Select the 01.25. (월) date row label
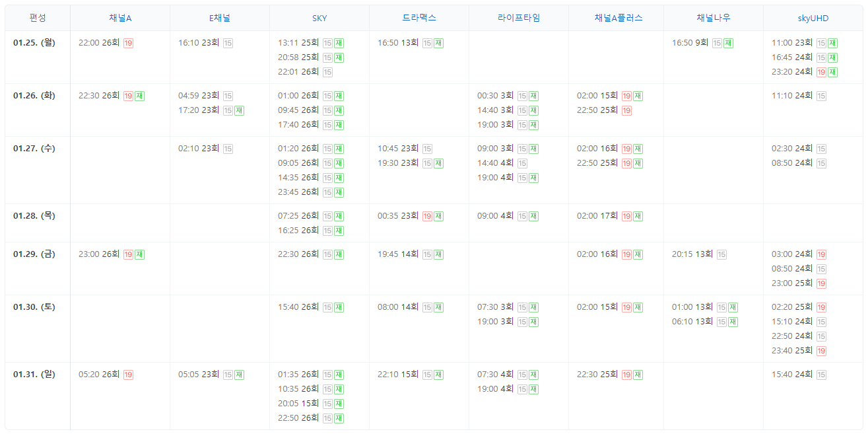 [x=34, y=43]
